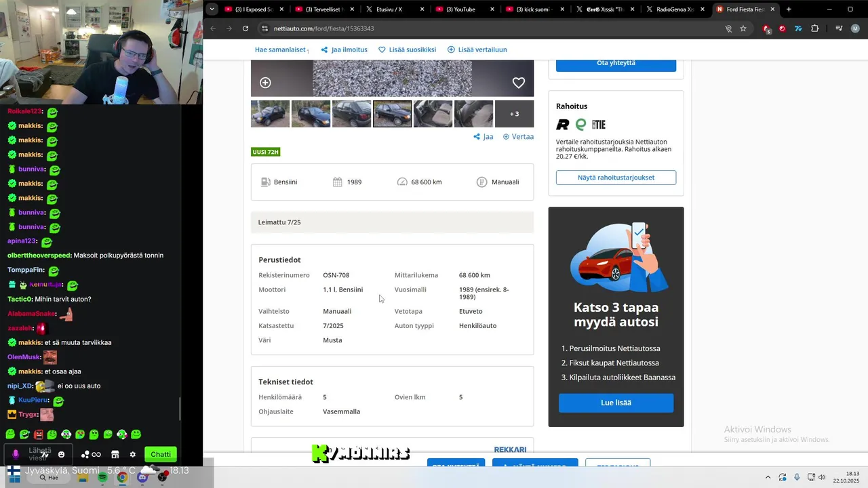868x488 pixels.
Task: Open the system tray volume icon
Action: [822, 477]
